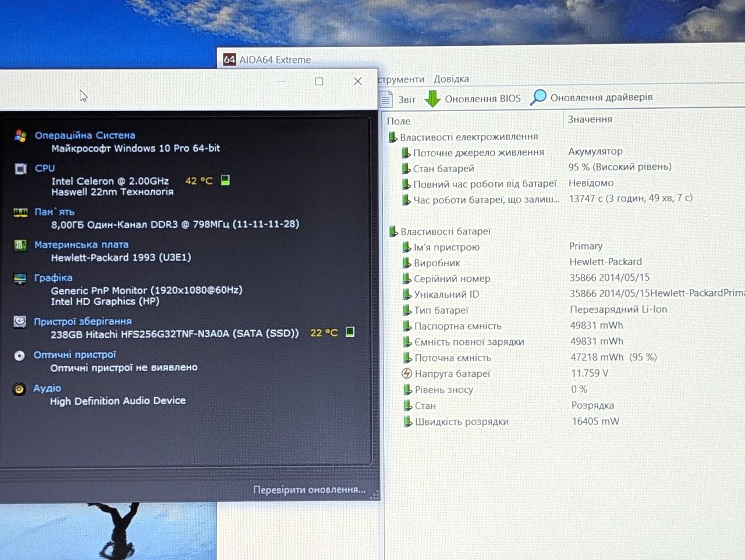Open Оновлення драйверів in the AIDA64 toolbar
Image resolution: width=745 pixels, height=560 pixels.
591,98
